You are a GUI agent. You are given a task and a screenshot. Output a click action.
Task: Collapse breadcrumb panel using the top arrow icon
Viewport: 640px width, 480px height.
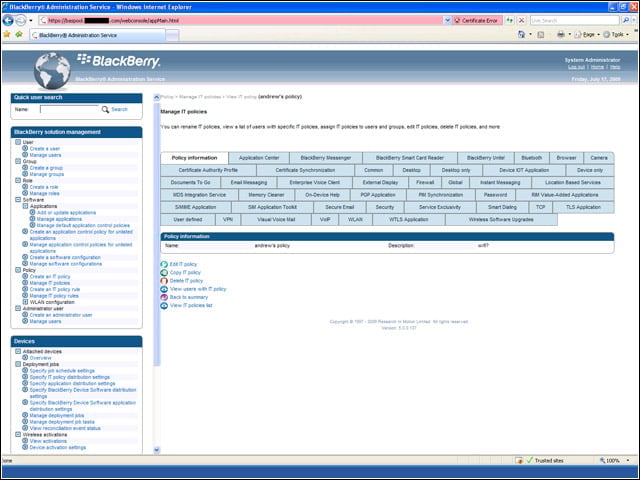point(156,97)
